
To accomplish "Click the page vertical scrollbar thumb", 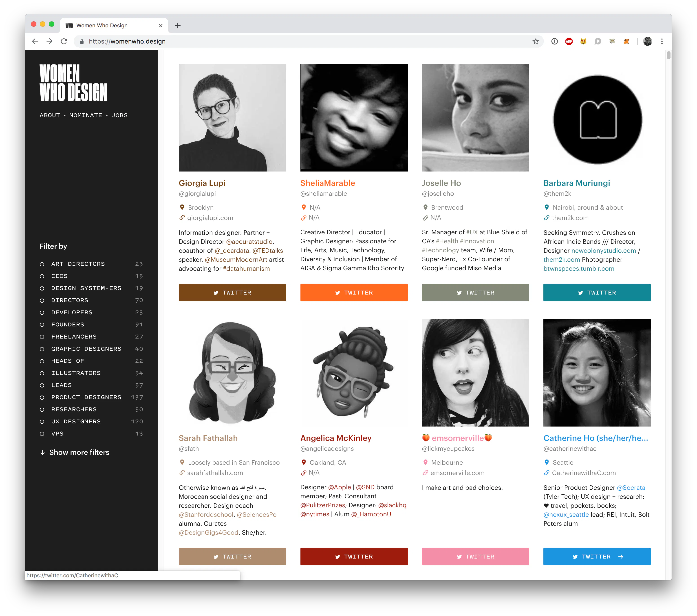I will pyautogui.click(x=669, y=55).
